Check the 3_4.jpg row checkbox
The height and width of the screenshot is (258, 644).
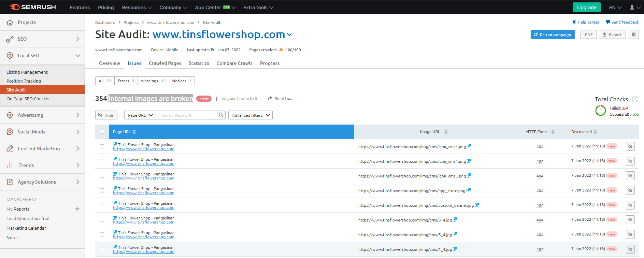pyautogui.click(x=102, y=220)
